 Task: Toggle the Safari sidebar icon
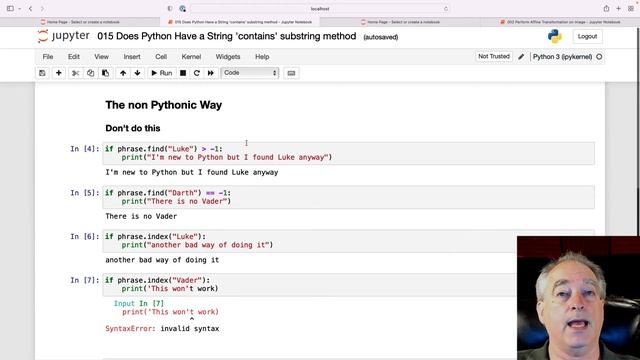coord(10,9)
